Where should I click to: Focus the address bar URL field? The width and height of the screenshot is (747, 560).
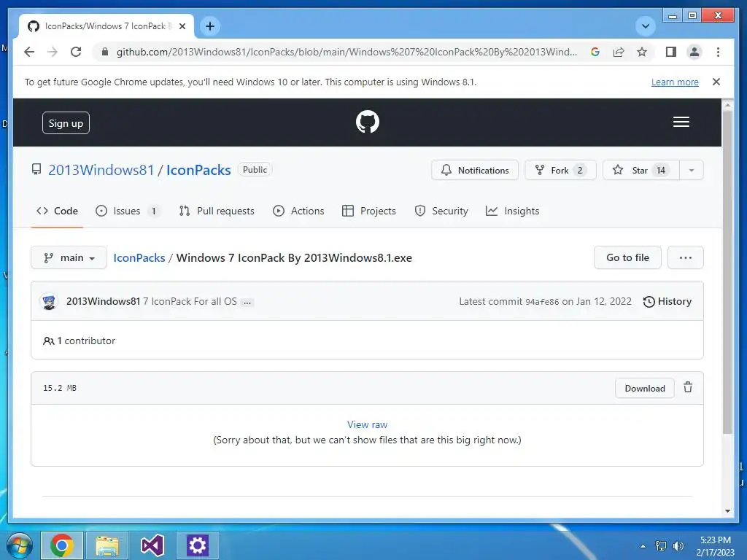(347, 52)
